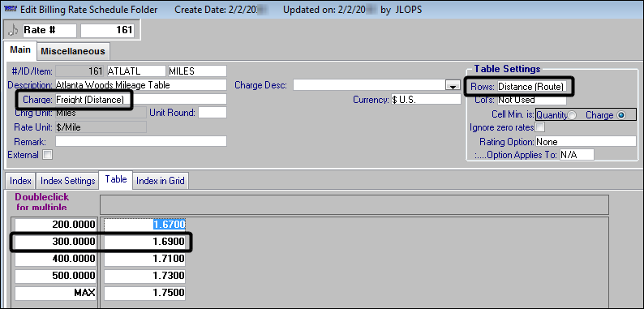Viewport: 644px width, 309px height.
Task: Toggle the External checkbox
Action: (48, 155)
